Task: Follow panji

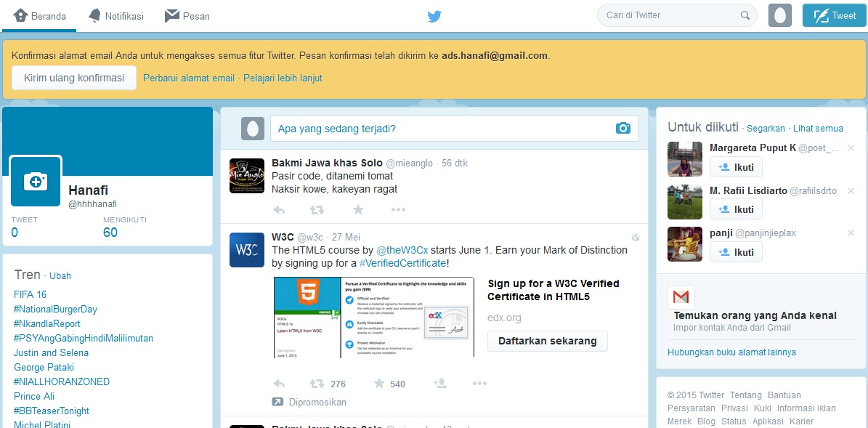Action: tap(736, 252)
